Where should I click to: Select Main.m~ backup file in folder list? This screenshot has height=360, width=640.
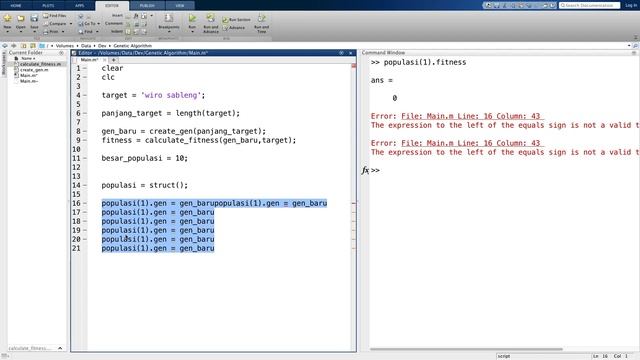(29, 81)
